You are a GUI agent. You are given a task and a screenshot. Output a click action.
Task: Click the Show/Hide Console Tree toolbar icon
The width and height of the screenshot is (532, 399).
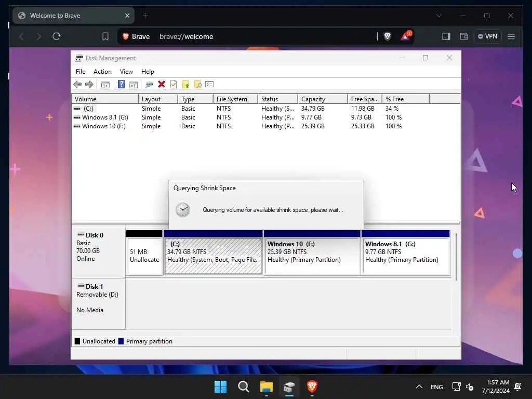click(x=105, y=85)
